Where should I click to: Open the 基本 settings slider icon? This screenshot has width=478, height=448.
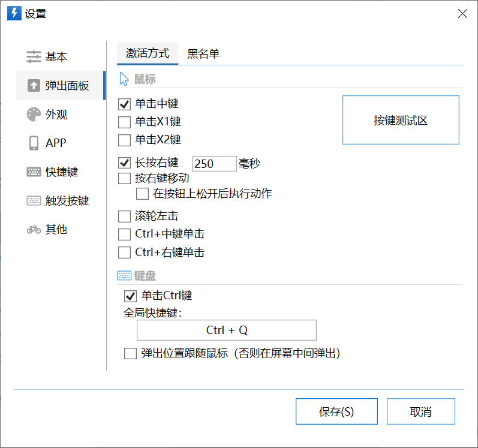[34, 57]
